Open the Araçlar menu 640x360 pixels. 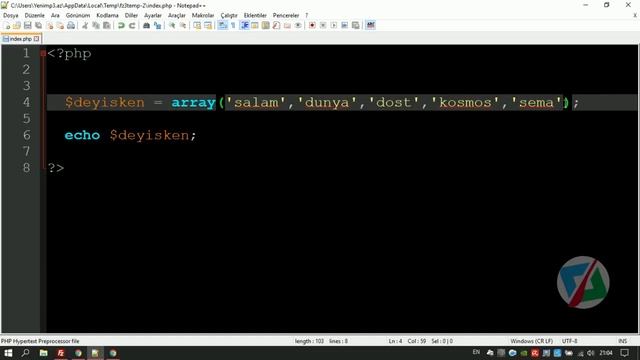177,15
